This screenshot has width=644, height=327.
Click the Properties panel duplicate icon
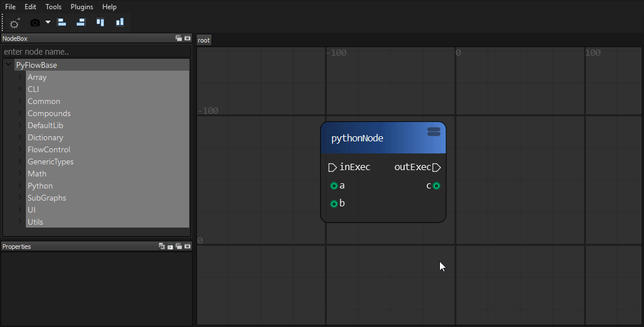pos(162,246)
